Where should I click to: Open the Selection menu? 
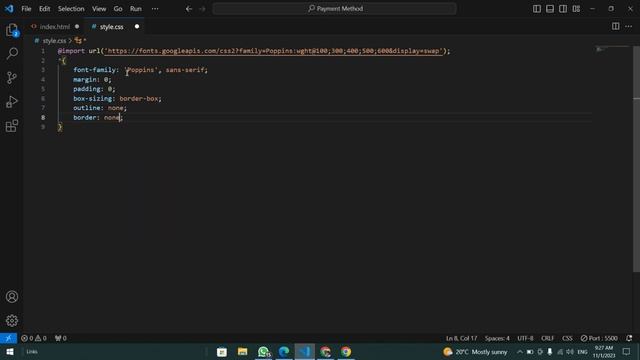pos(71,9)
